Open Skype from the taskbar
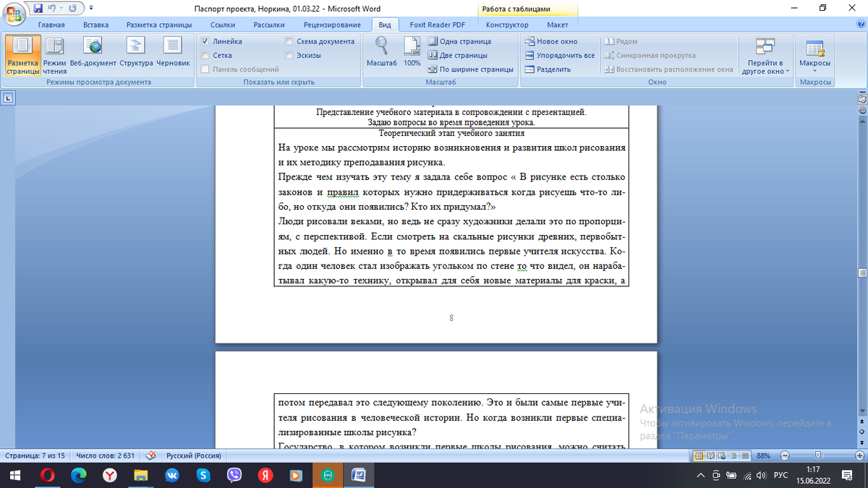Viewport: 868px width, 488px height. (203, 476)
